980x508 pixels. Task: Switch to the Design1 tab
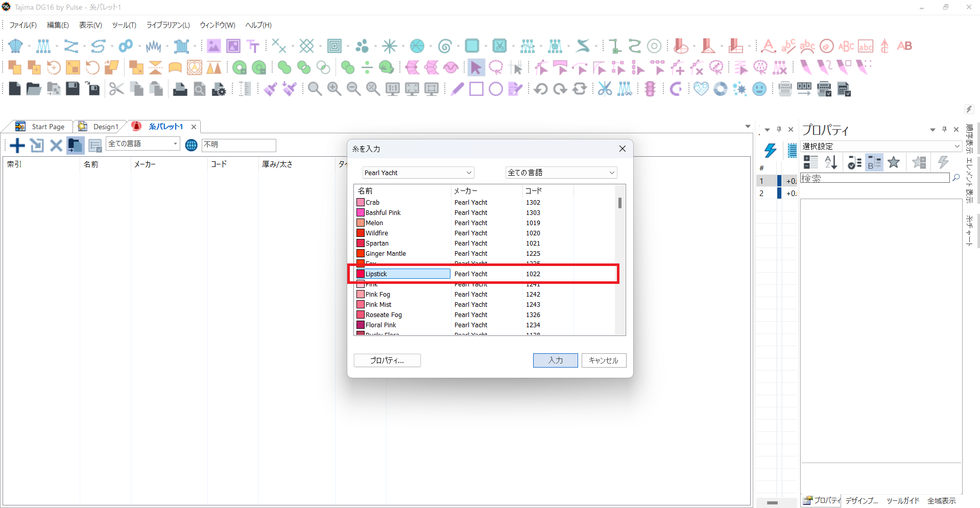point(99,127)
